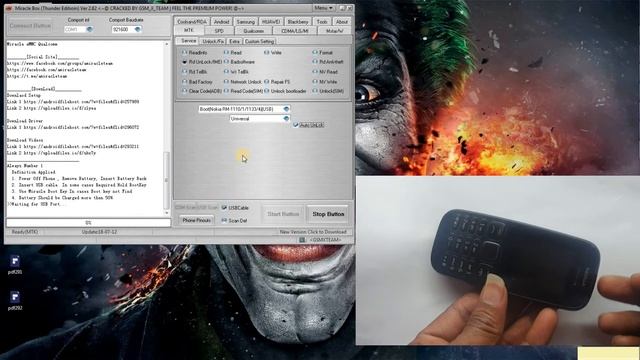Open the Unlock/Fix sub-tab
The width and height of the screenshot is (640, 360).
(x=213, y=41)
